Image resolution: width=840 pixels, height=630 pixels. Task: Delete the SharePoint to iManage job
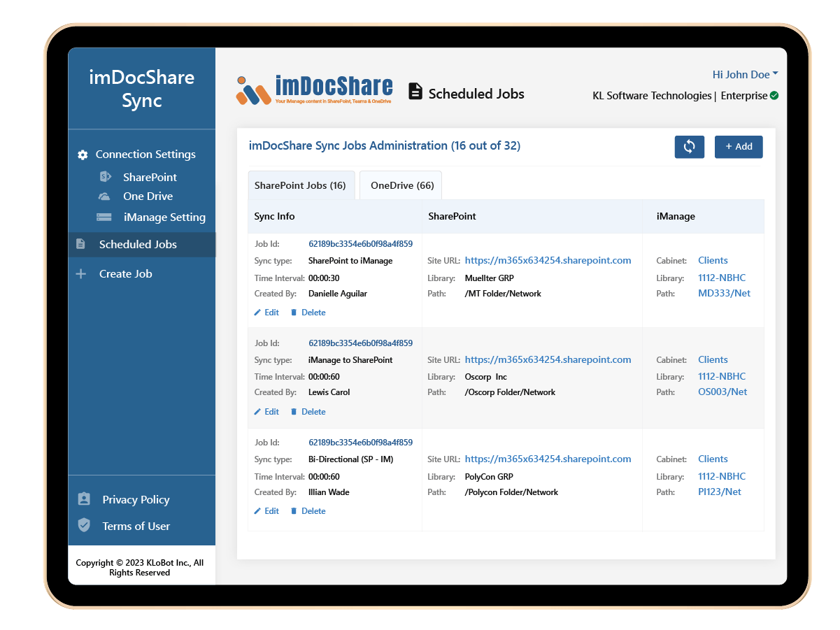(x=308, y=313)
